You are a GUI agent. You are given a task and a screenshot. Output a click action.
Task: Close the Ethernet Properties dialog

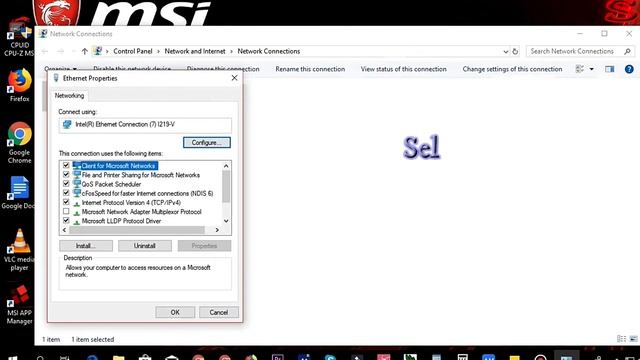234,78
